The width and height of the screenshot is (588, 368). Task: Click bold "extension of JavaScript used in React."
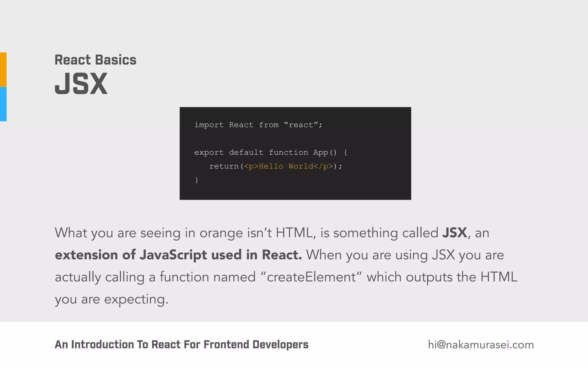[178, 255]
